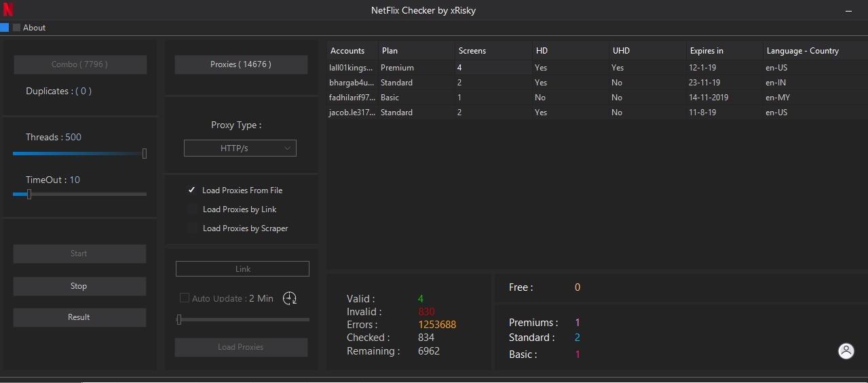Click the Errors count 1253688
The image size is (868, 383).
[437, 325]
